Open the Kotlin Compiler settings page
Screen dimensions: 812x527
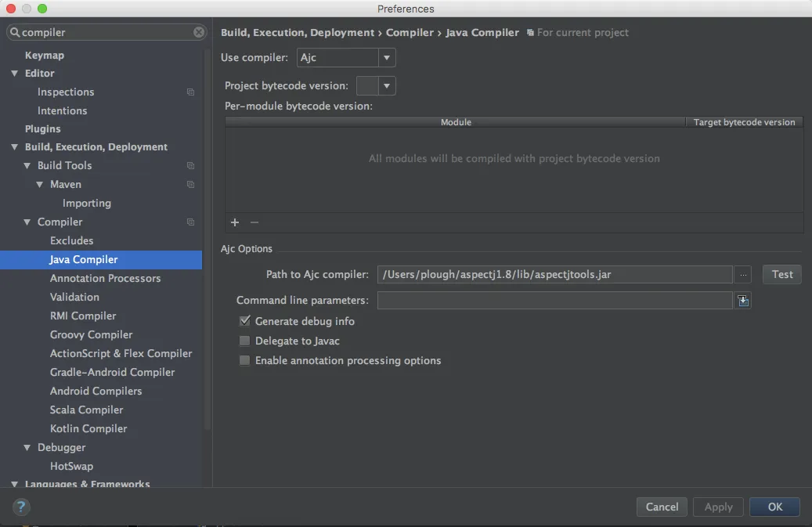click(x=88, y=428)
